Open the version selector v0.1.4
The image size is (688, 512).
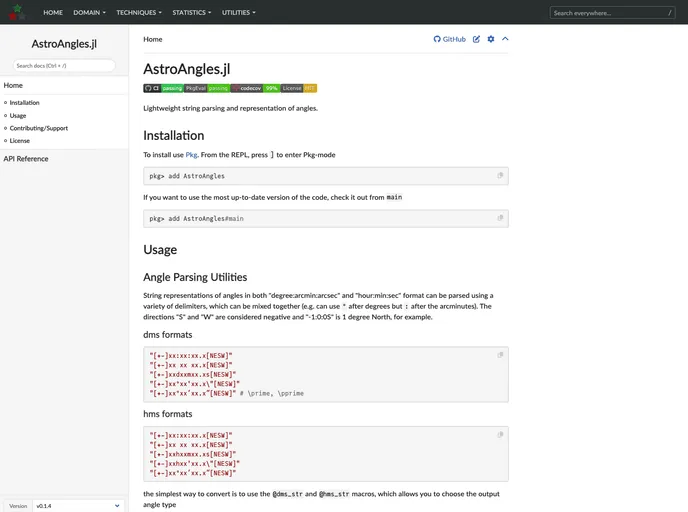(x=79, y=506)
